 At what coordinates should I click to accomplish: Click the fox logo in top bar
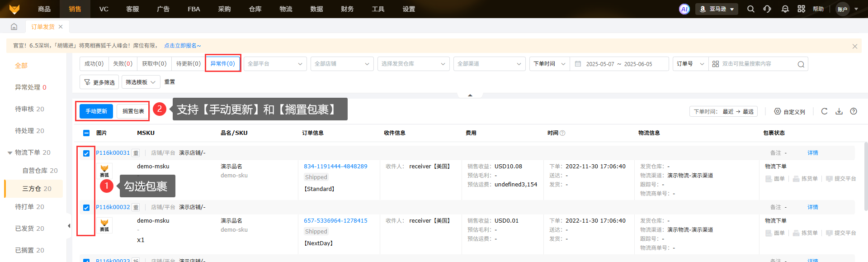14,9
